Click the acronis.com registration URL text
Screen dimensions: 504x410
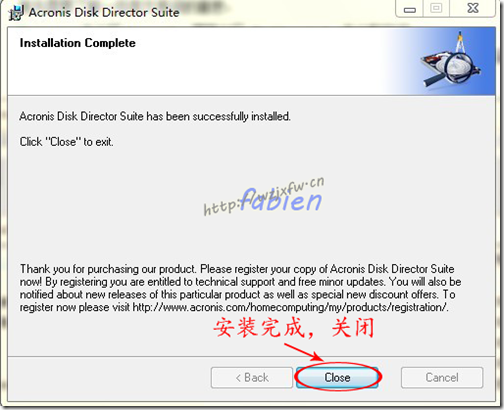click(x=290, y=307)
